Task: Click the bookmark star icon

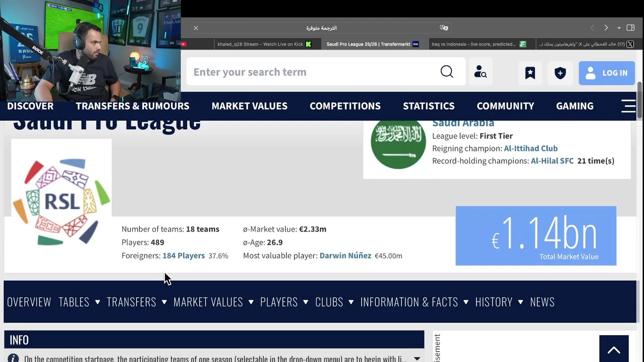Action: (x=530, y=73)
